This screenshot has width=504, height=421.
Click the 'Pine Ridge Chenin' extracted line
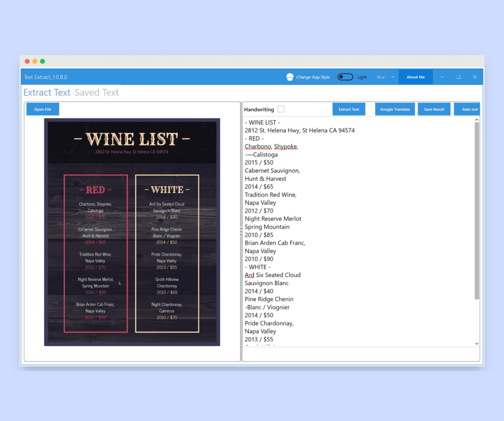[x=269, y=299]
